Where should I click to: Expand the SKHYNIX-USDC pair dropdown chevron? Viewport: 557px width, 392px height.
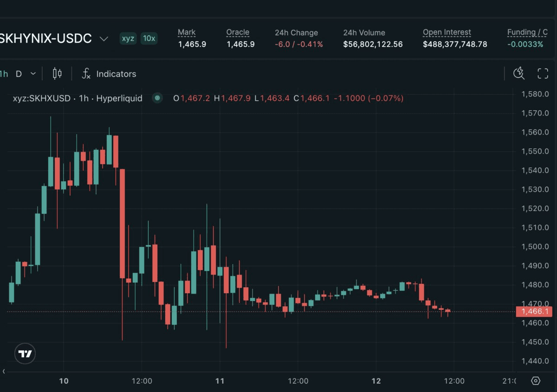104,39
